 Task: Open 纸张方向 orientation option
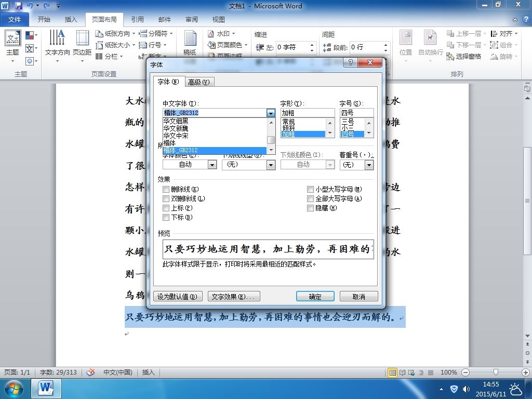[x=115, y=34]
